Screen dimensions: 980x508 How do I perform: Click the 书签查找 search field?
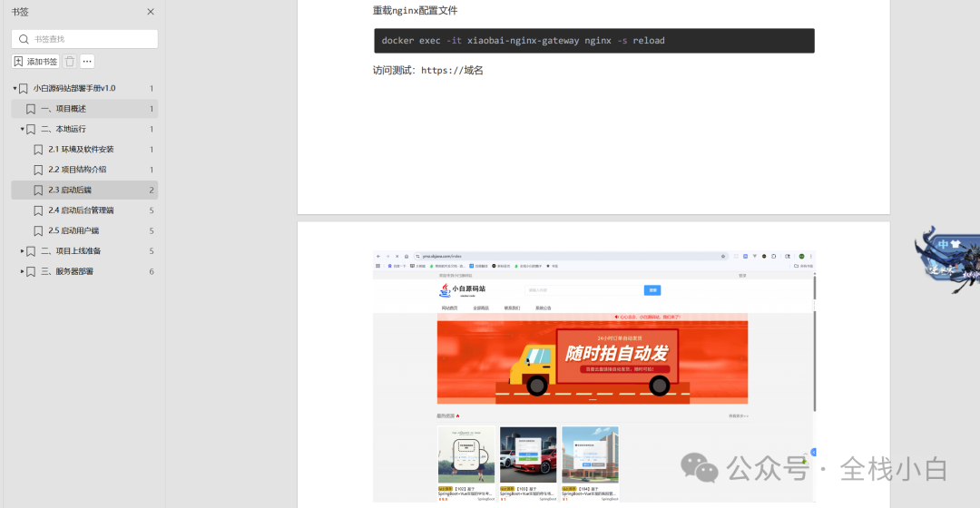84,39
